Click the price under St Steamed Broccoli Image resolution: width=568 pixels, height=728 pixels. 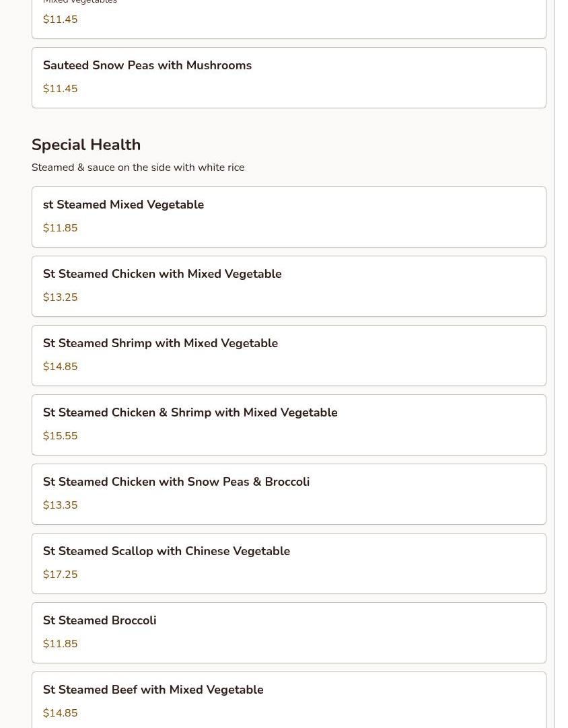pos(60,644)
